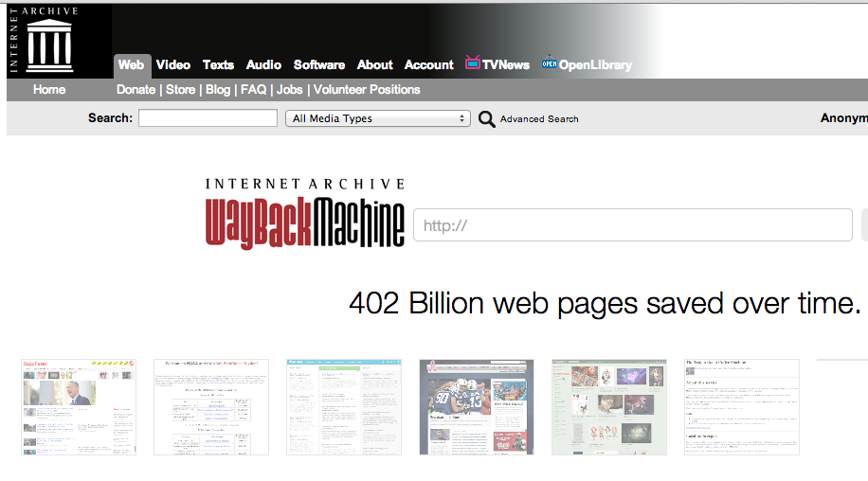Screen dimensions: 868x481
Task: Switch to the Video tab
Action: point(173,64)
